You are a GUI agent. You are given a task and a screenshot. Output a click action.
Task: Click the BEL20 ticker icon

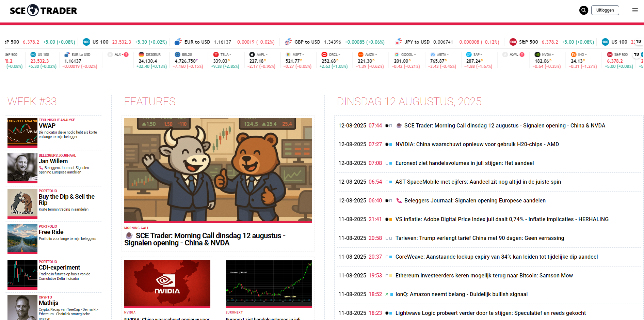point(177,55)
